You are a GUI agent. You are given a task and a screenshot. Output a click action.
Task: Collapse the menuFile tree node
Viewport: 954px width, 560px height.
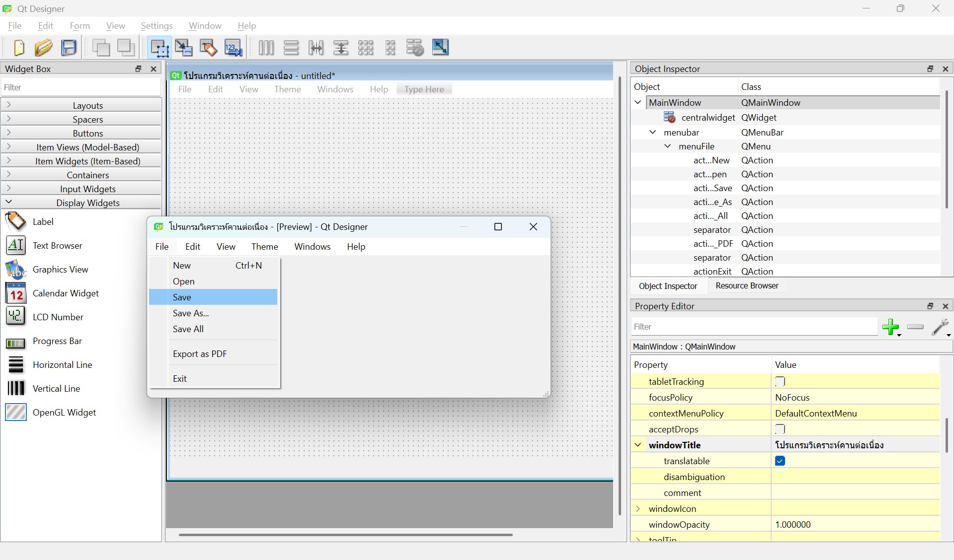(x=668, y=146)
